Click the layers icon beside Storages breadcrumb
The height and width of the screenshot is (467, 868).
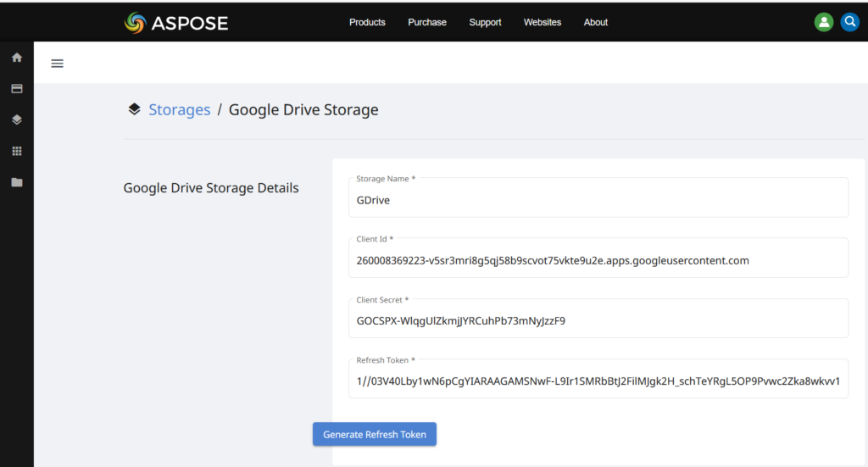coord(134,109)
